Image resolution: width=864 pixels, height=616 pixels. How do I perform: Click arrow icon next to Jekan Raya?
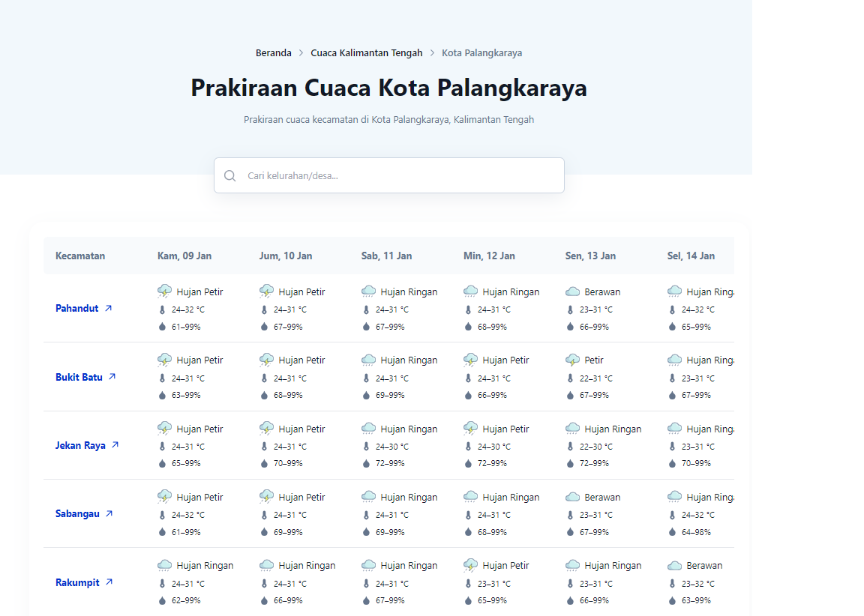(x=115, y=445)
